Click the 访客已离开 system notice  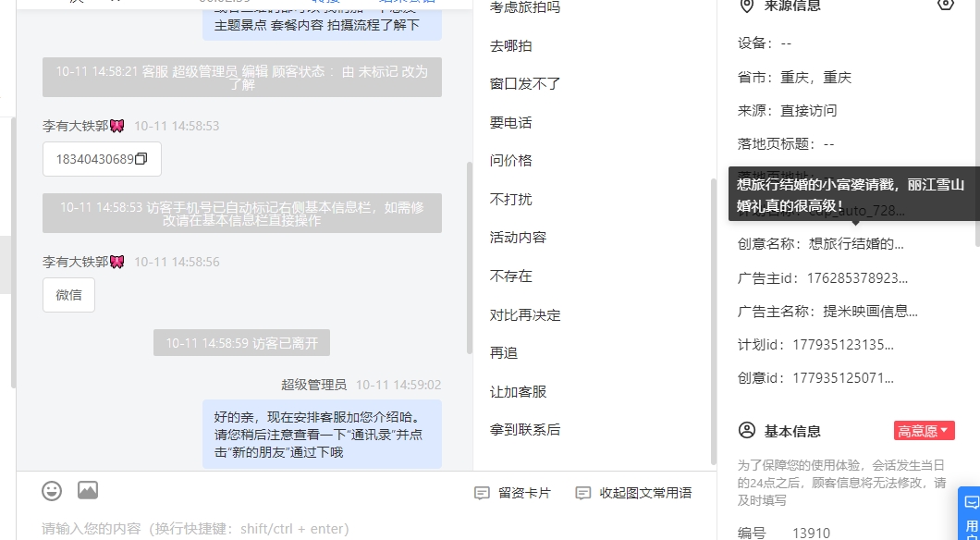[x=241, y=342]
